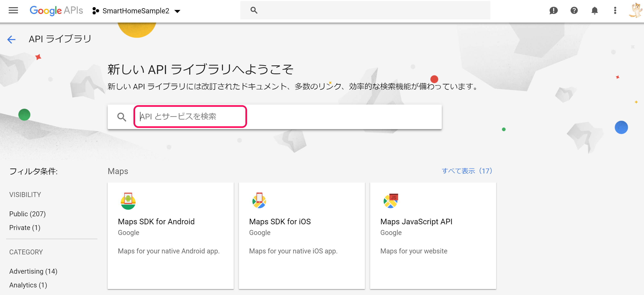Open the three-dot more options menu

click(615, 10)
